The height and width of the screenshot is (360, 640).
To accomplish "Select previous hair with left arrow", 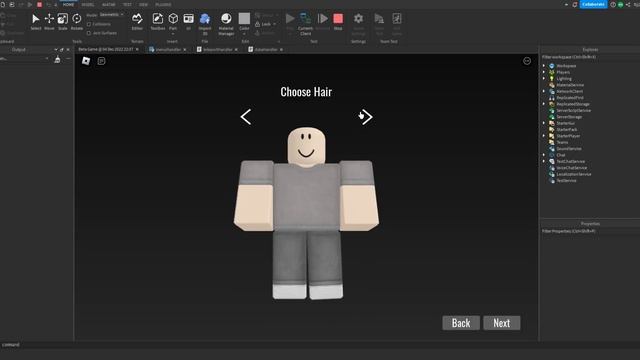I will tap(246, 117).
